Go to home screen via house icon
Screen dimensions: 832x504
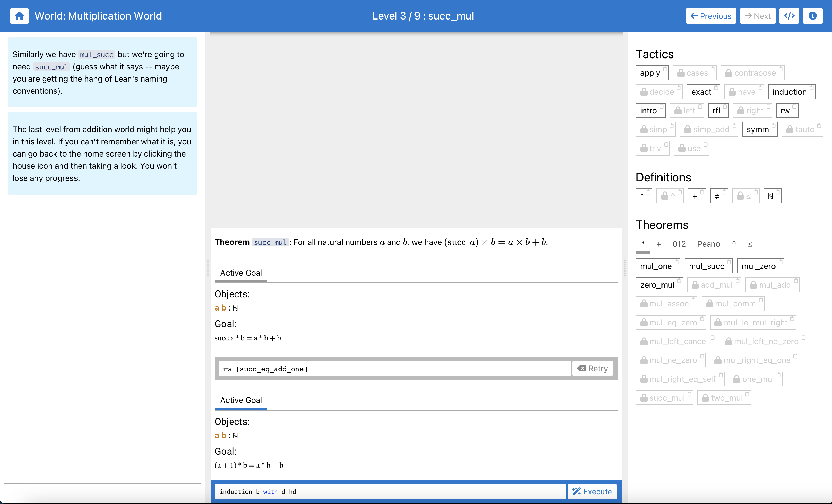[x=19, y=16]
